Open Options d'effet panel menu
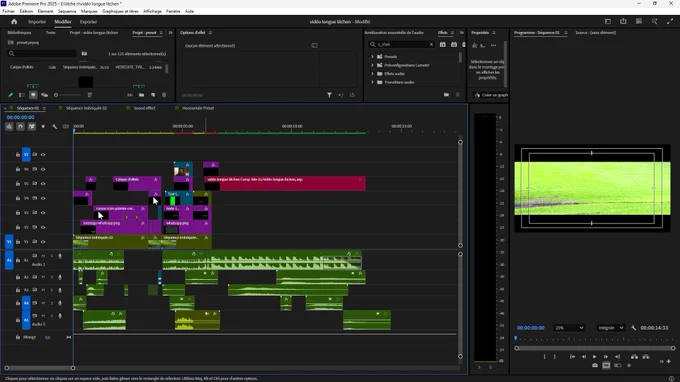The height and width of the screenshot is (382, 680). click(210, 33)
